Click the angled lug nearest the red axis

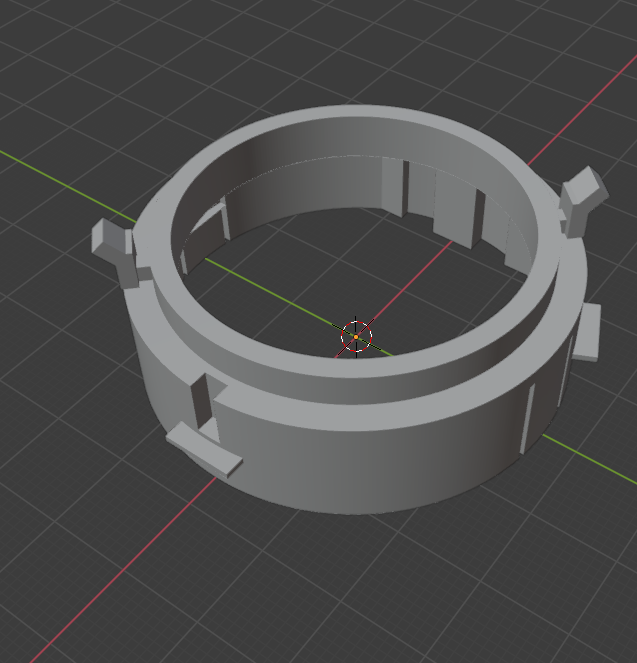coord(583,200)
